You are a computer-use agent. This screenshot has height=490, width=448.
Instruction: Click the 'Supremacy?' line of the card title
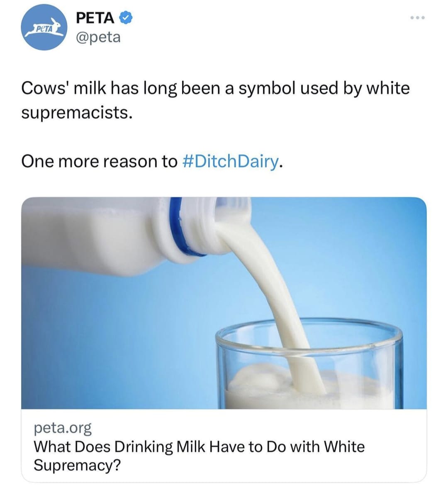click(x=77, y=465)
